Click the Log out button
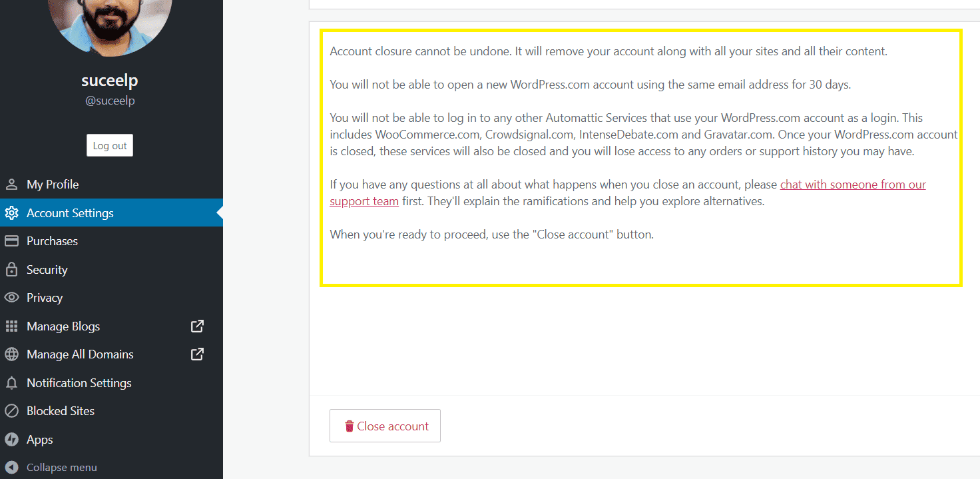Viewport: 980px width, 479px height. (x=110, y=146)
